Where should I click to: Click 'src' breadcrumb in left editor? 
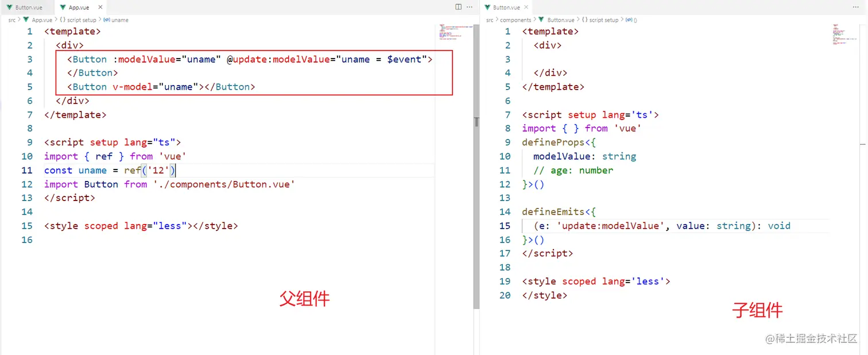(12, 20)
